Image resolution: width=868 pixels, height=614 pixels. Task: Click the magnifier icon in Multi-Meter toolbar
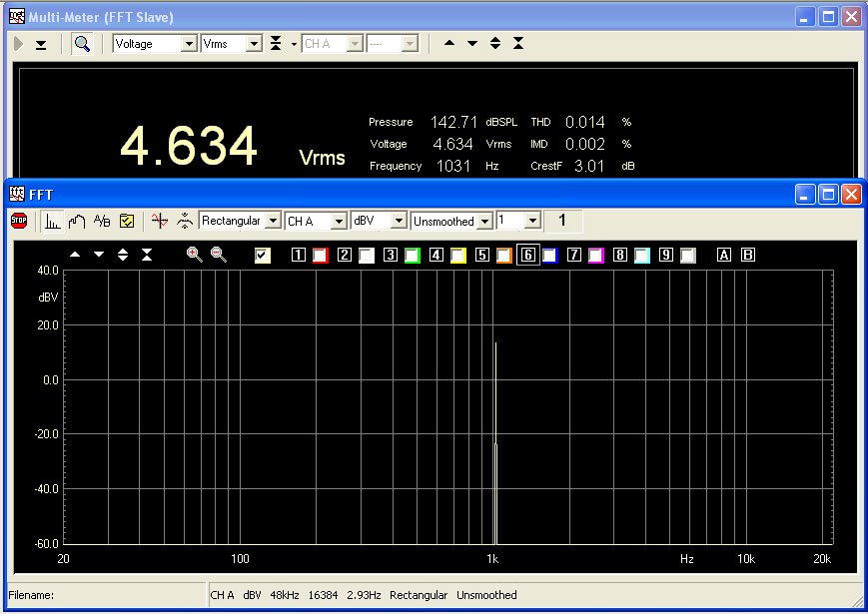pyautogui.click(x=81, y=44)
